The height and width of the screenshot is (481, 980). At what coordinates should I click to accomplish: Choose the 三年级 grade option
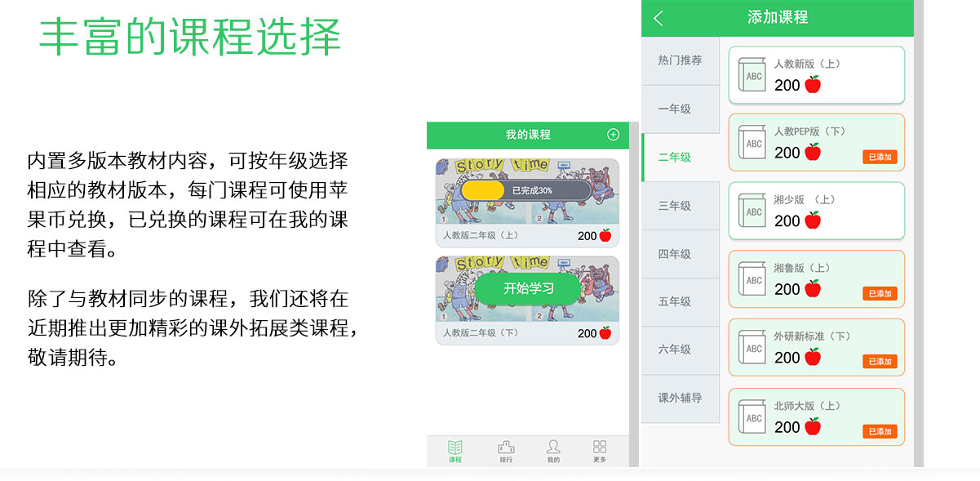coord(680,206)
